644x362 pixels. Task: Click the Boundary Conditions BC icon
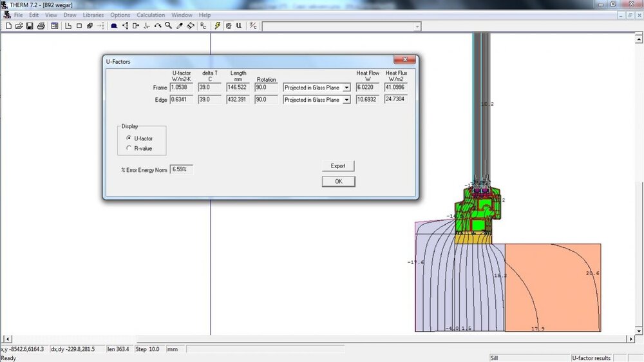(x=204, y=26)
